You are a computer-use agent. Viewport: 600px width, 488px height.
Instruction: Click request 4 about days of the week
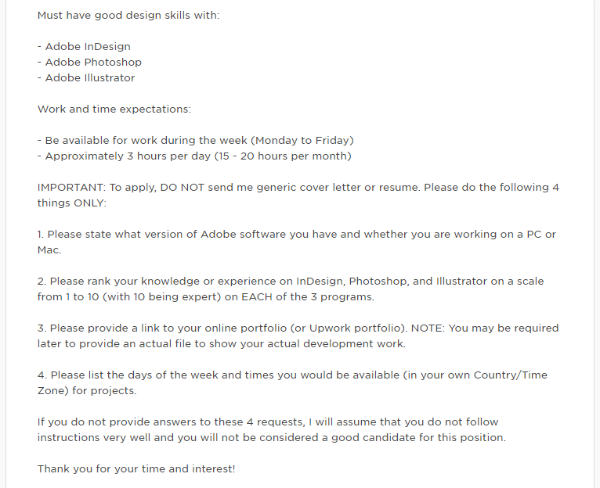(292, 375)
